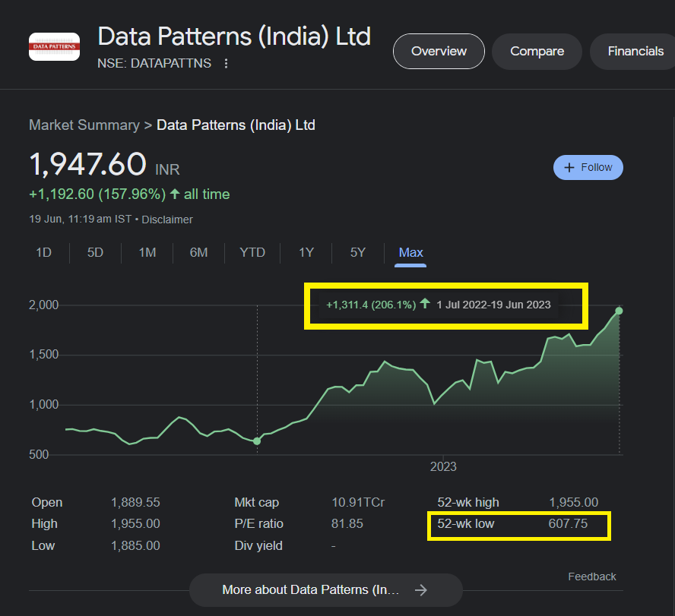This screenshot has width=675, height=616.
Task: Open the Disclaimer link
Action: point(167,220)
